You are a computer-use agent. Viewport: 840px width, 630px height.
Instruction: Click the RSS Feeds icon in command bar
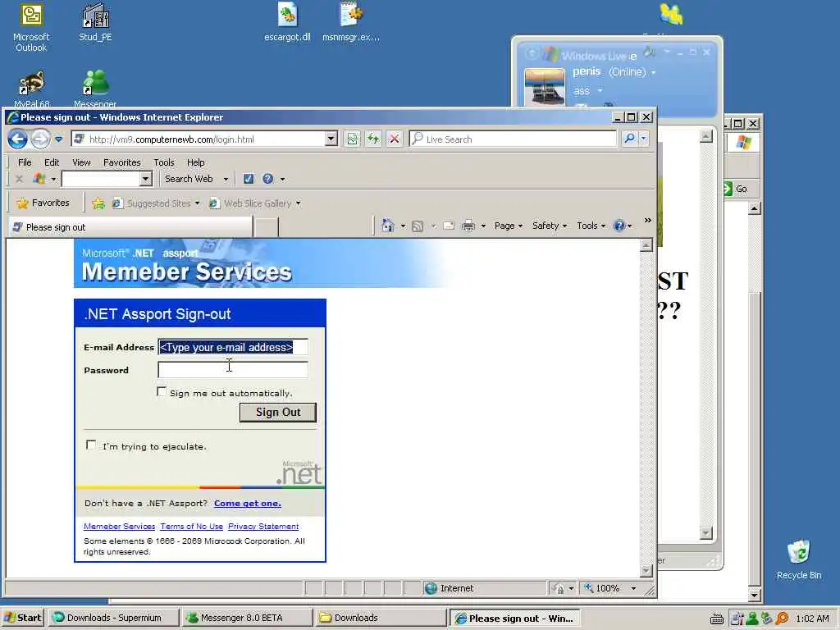418,226
